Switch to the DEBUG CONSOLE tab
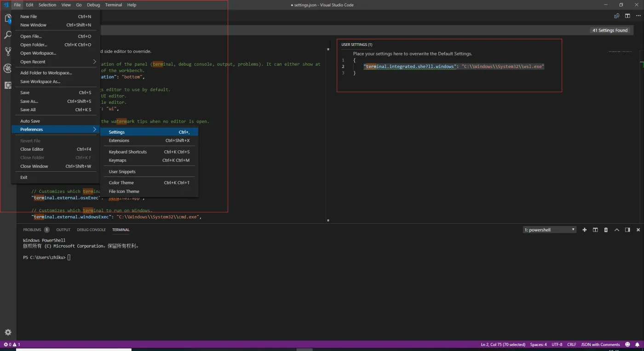Image resolution: width=644 pixels, height=351 pixels. [x=91, y=230]
